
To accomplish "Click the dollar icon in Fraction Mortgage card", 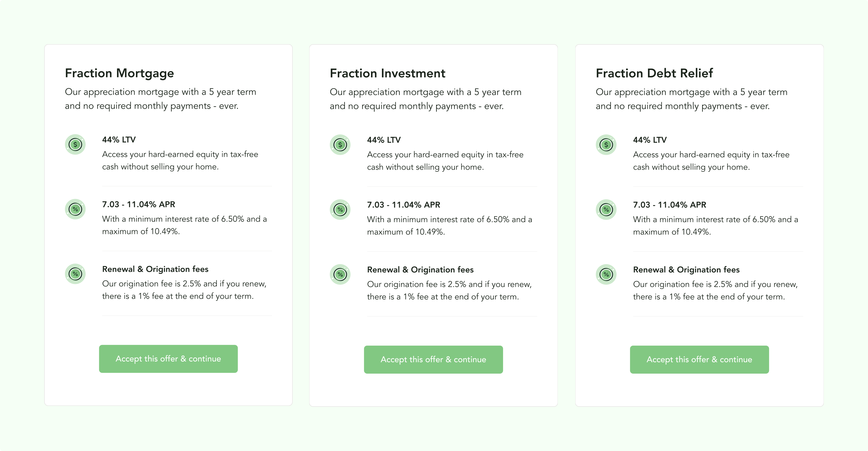I will tap(75, 145).
